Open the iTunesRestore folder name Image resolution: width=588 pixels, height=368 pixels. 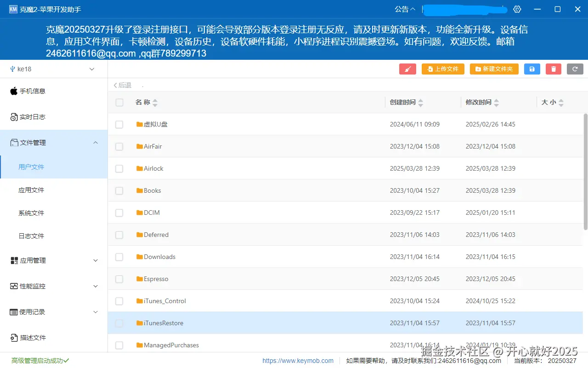pyautogui.click(x=164, y=323)
